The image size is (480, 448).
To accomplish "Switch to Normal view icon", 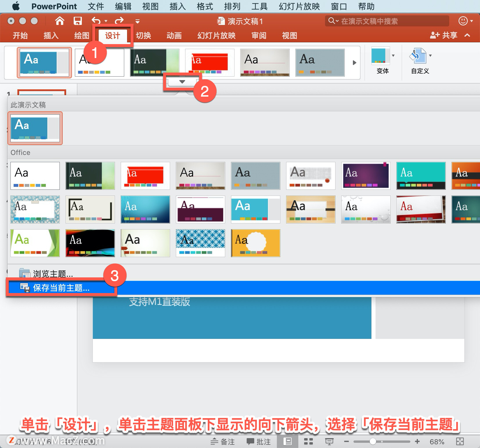I will [287, 442].
